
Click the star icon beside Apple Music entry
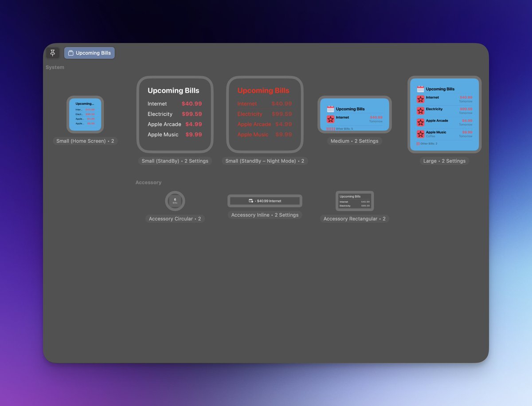point(420,133)
